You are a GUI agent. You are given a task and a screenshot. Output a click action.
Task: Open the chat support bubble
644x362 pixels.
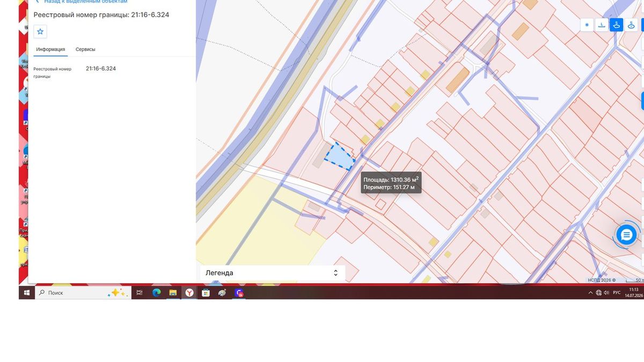click(626, 234)
